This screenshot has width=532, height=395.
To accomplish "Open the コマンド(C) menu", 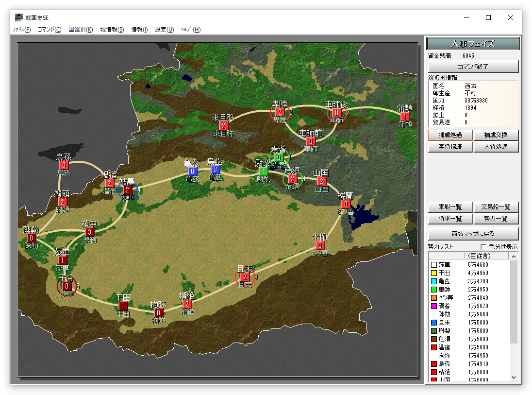I will pyautogui.click(x=50, y=30).
